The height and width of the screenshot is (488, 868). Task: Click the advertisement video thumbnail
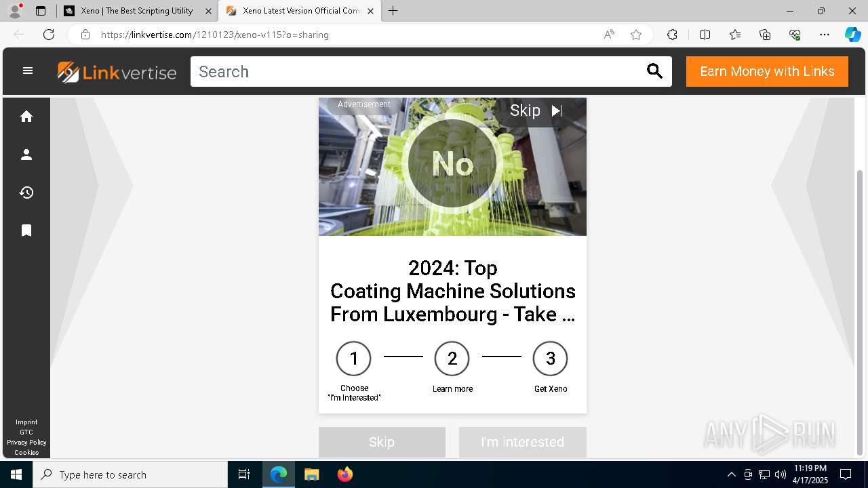452,167
